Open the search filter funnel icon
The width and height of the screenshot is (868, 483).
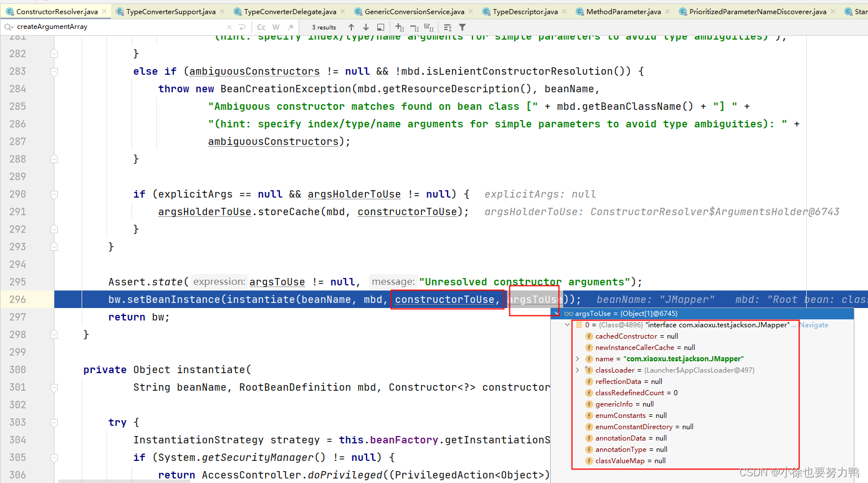point(462,27)
